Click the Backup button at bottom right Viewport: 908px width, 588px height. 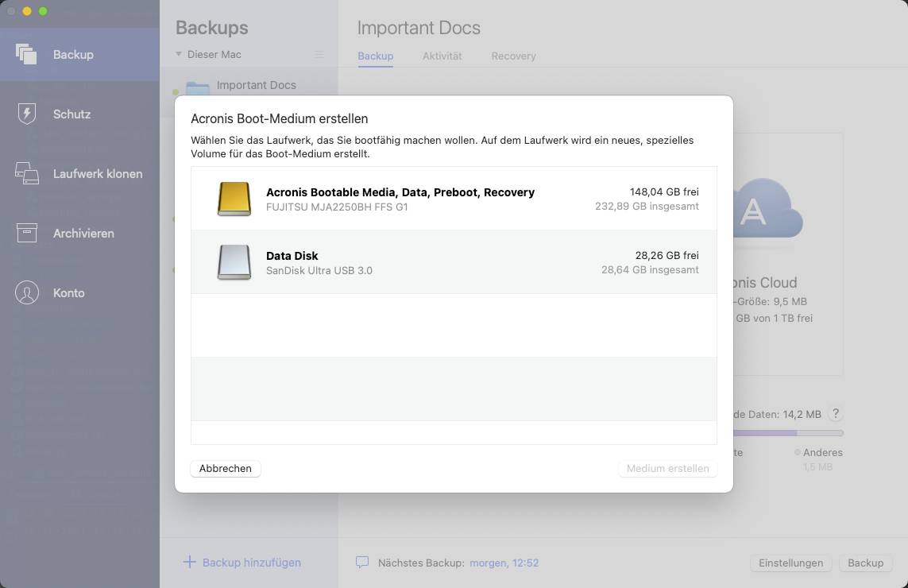click(865, 563)
